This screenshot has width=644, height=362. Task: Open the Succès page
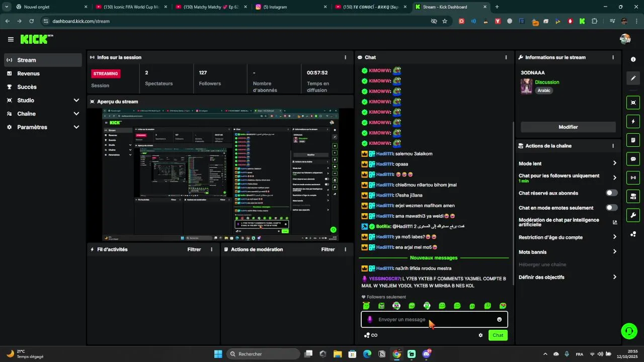(x=43, y=87)
